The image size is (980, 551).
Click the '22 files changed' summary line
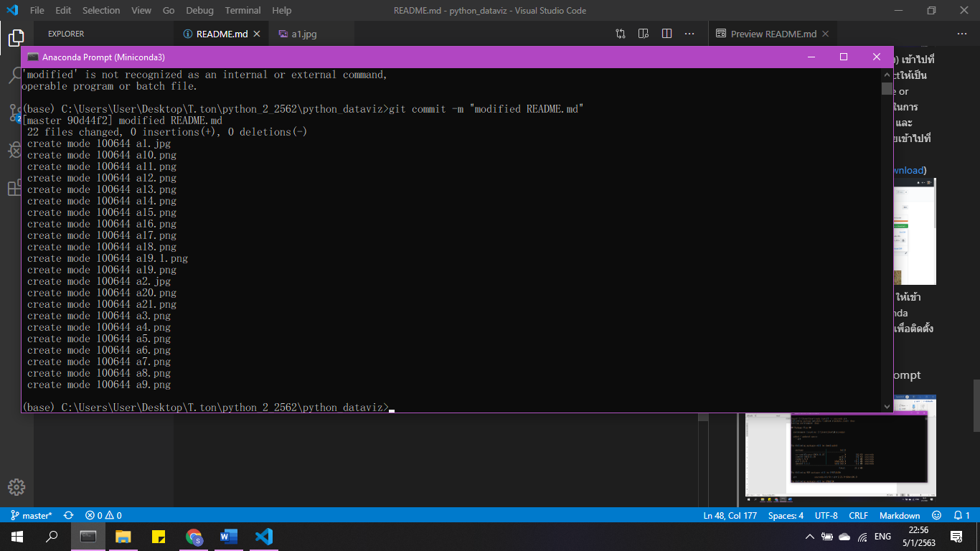pos(167,132)
